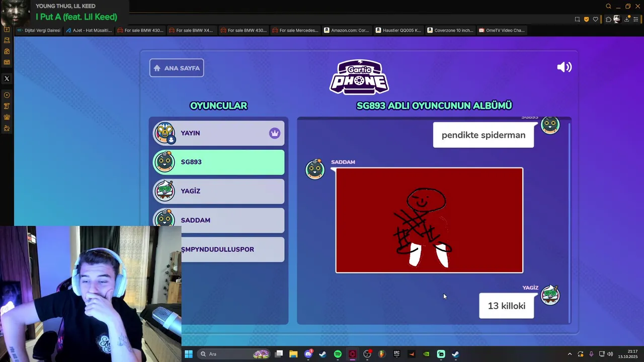The height and width of the screenshot is (362, 644).
Task: Open the Start menu
Action: (x=188, y=354)
